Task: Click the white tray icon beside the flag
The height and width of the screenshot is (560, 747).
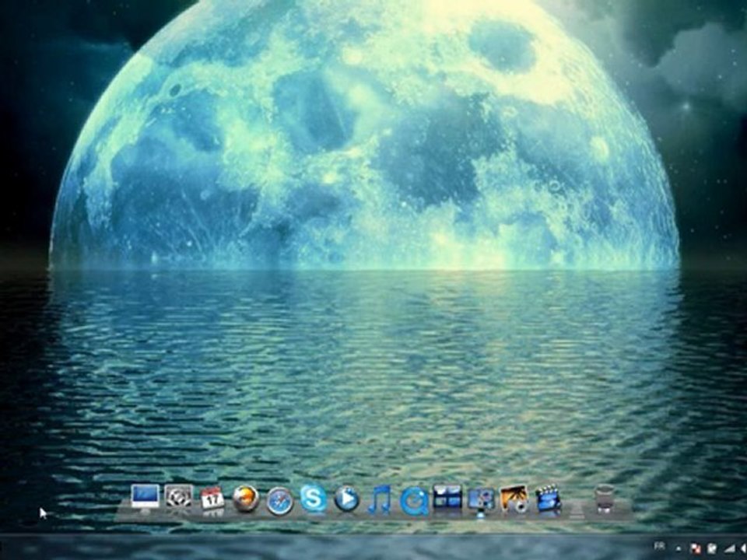Action: click(712, 548)
